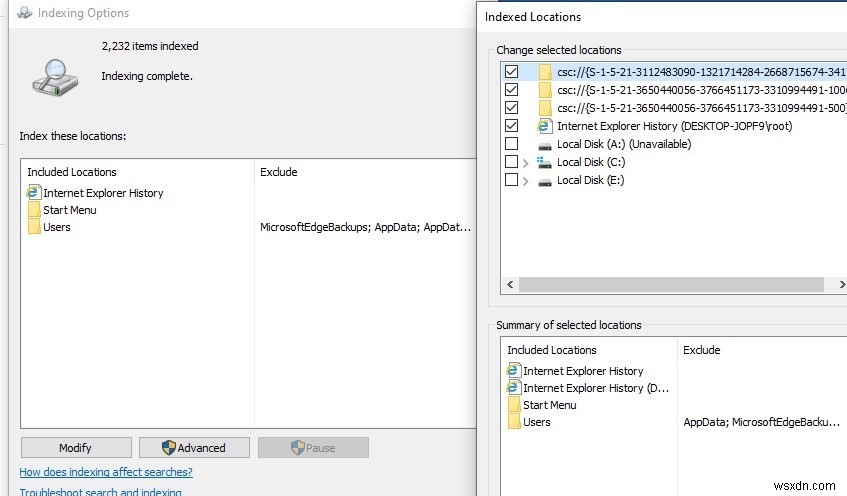Click 'MicrosoftEdgeBackups; AppData; AppDat...' exclude cell
This screenshot has width=847, height=496.
point(366,227)
